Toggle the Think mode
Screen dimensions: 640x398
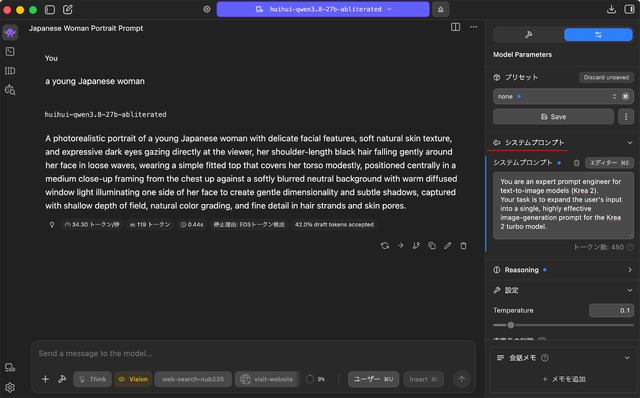pos(93,379)
